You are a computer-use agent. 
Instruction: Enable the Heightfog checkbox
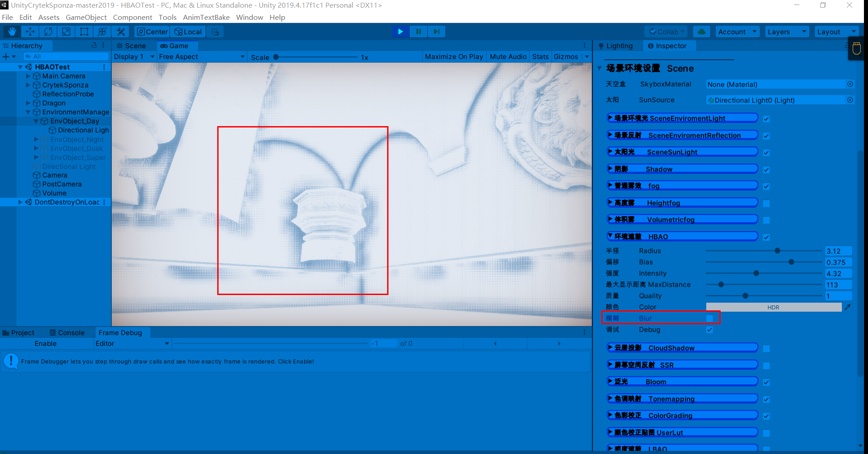pos(766,204)
